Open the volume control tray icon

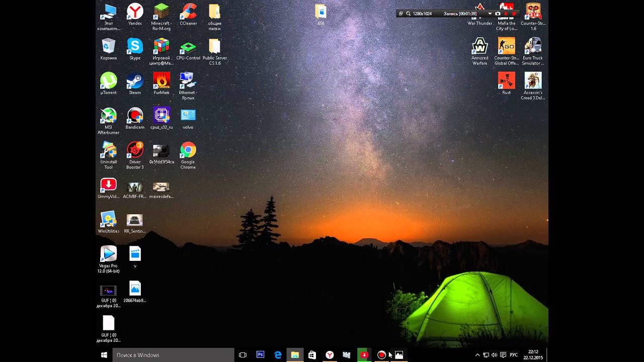coord(494,355)
